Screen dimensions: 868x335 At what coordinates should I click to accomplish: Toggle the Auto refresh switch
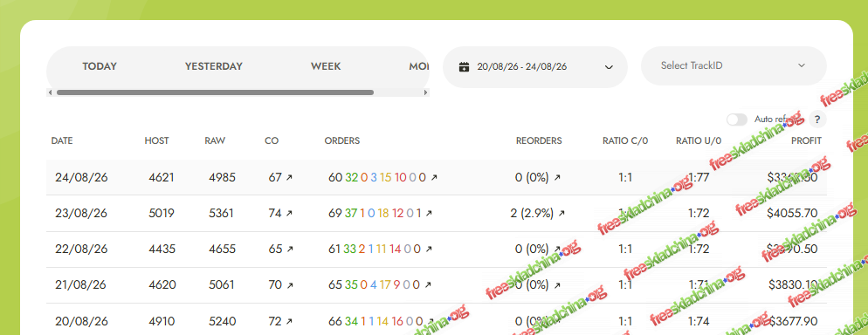[x=737, y=120]
